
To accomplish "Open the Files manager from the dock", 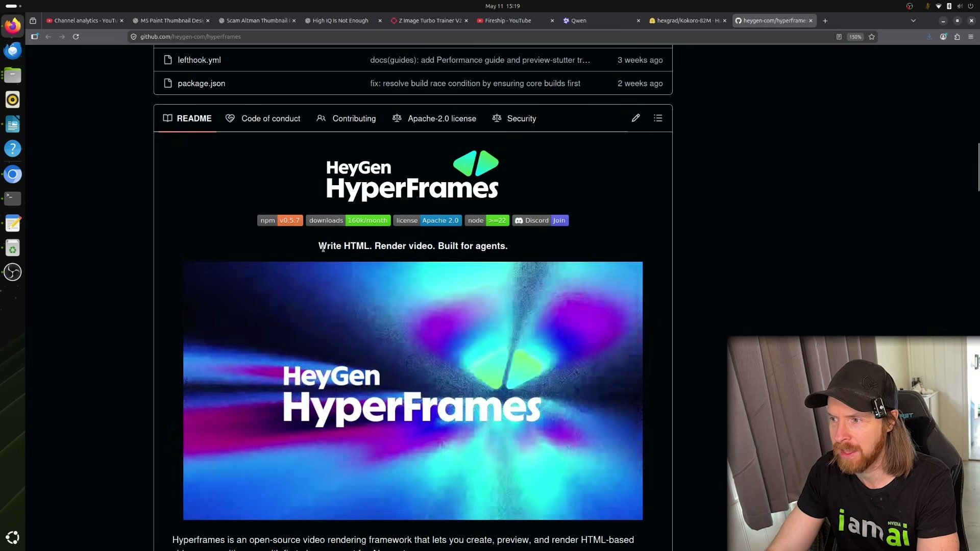I will pyautogui.click(x=13, y=75).
